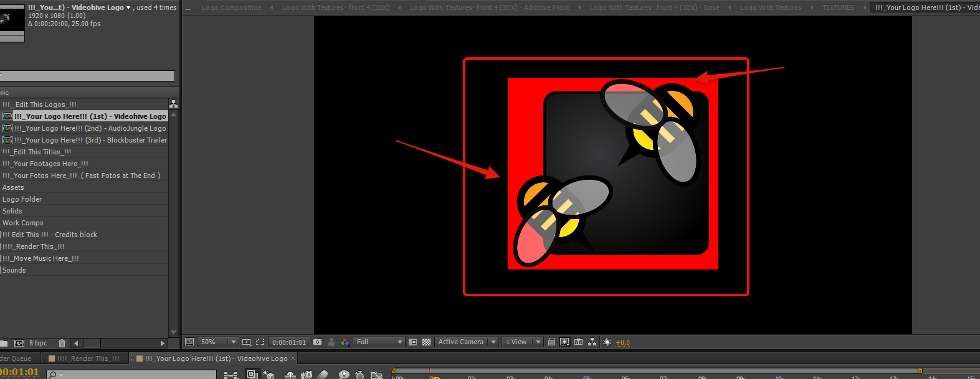Adjust the exposure value +0.0

click(622, 343)
